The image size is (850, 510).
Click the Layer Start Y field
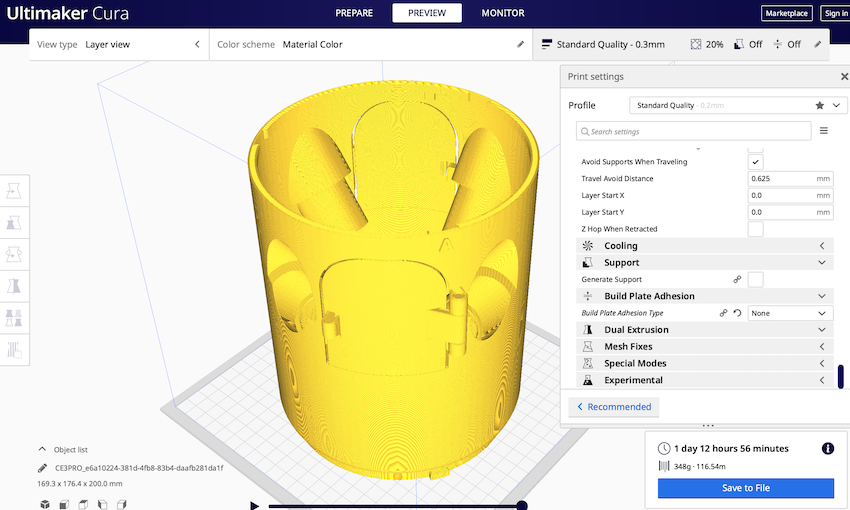(790, 212)
